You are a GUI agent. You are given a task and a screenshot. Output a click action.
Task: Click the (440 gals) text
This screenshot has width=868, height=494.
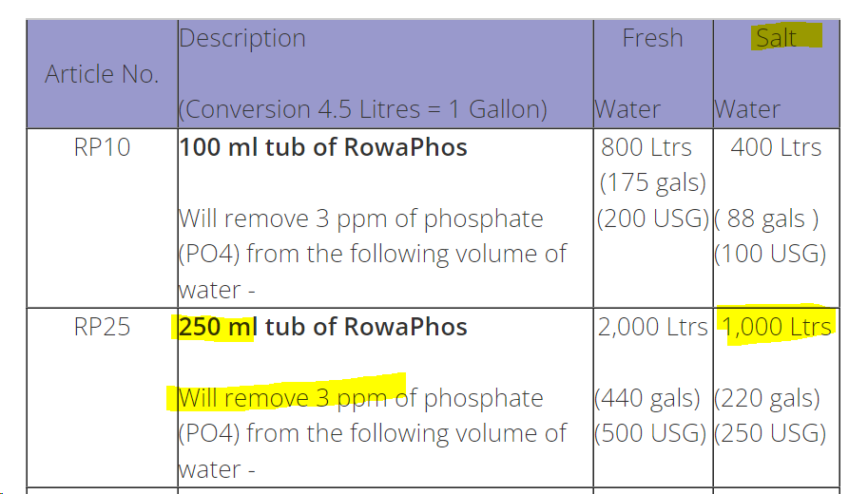[647, 398]
